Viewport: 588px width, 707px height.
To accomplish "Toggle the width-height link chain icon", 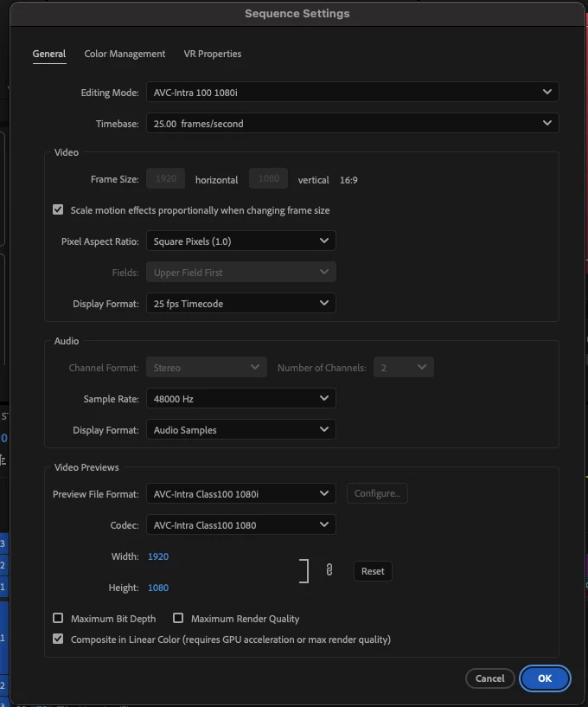I will tap(329, 570).
